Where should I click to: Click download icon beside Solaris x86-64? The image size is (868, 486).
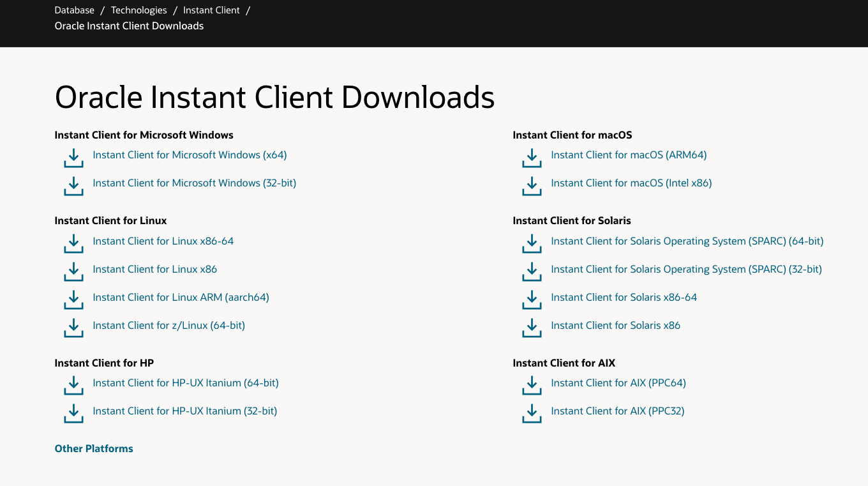point(532,300)
